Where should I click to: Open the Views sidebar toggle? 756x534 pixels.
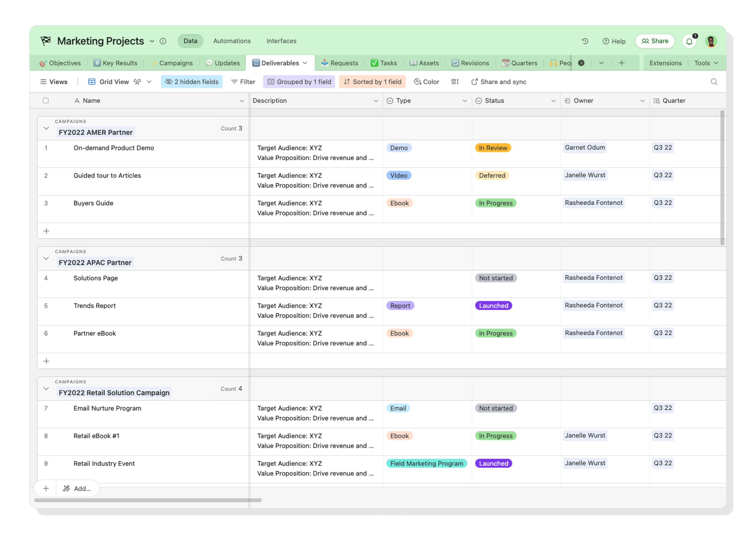(x=54, y=82)
